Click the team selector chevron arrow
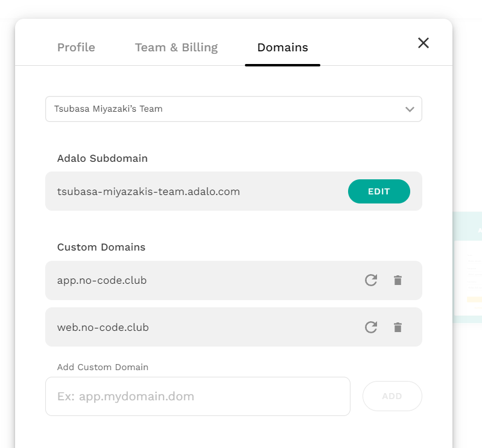This screenshot has width=482, height=448. tap(410, 109)
